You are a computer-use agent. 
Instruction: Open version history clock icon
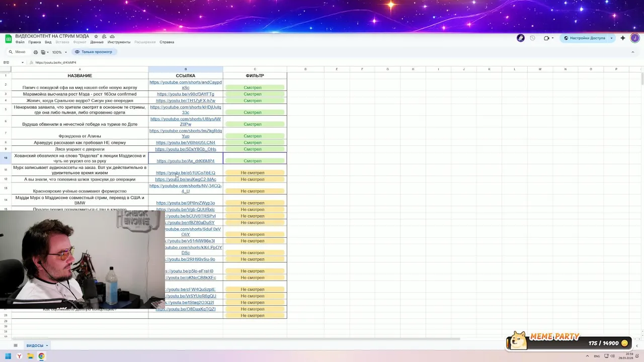533,38
